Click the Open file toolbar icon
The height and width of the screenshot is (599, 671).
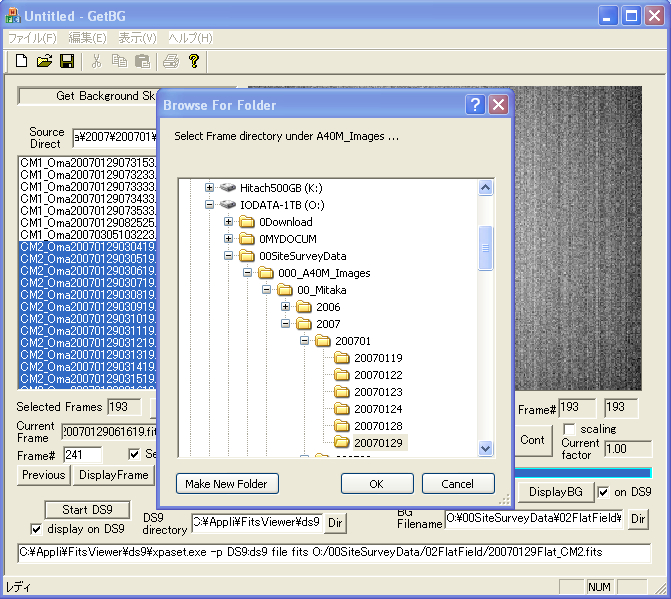click(x=44, y=62)
